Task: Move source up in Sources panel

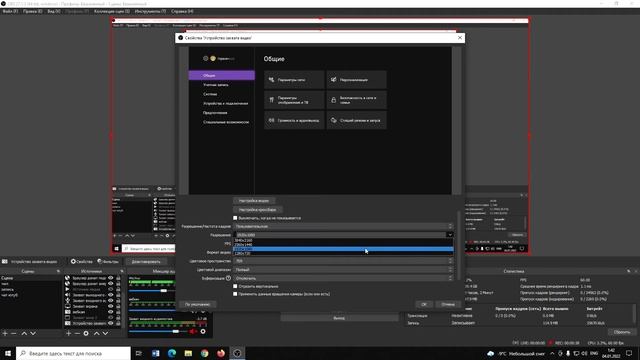Action: click(x=97, y=333)
